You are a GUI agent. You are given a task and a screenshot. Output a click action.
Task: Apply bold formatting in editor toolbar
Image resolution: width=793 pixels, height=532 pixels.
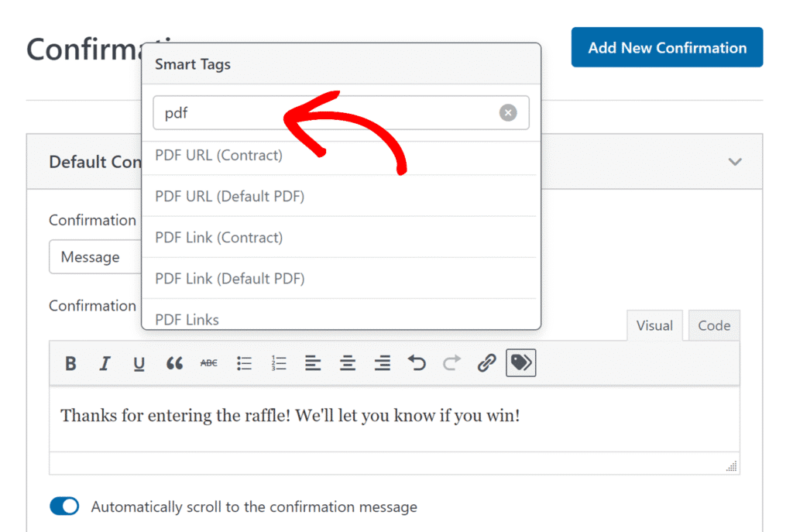(70, 363)
